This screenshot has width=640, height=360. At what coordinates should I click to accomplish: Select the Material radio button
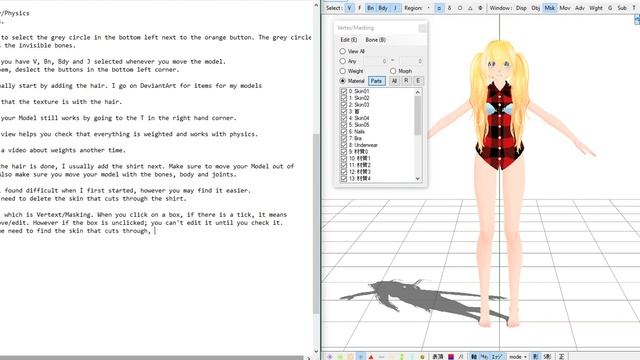coord(343,81)
